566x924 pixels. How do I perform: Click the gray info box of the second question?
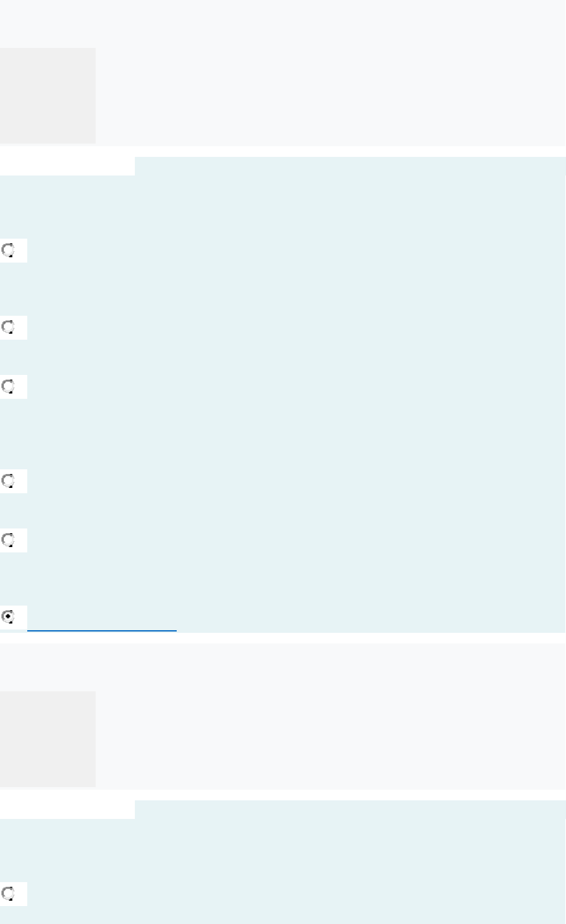[48, 739]
